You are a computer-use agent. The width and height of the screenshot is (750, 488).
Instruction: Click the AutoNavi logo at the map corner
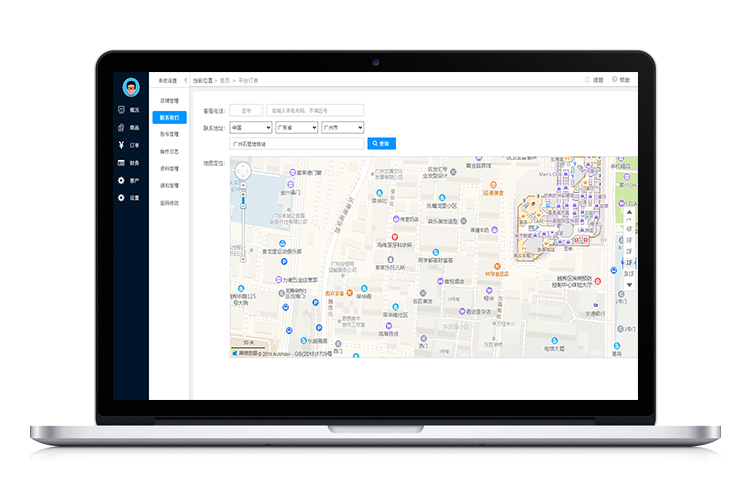[235, 353]
